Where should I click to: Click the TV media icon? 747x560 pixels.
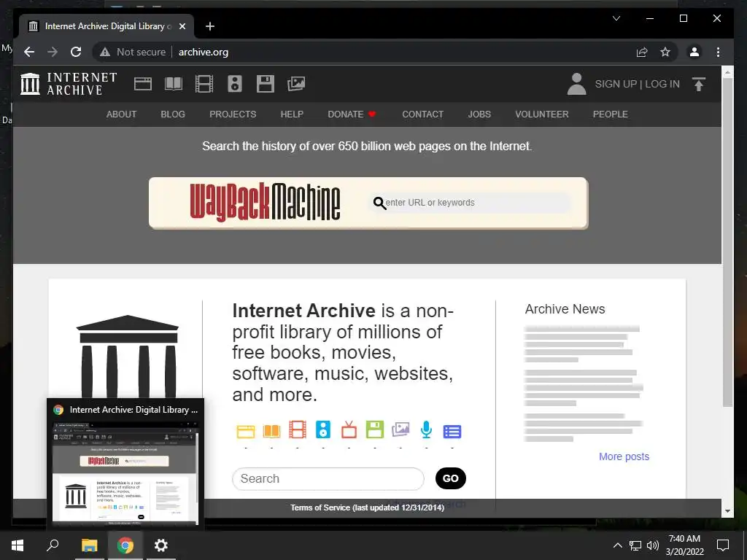(349, 429)
